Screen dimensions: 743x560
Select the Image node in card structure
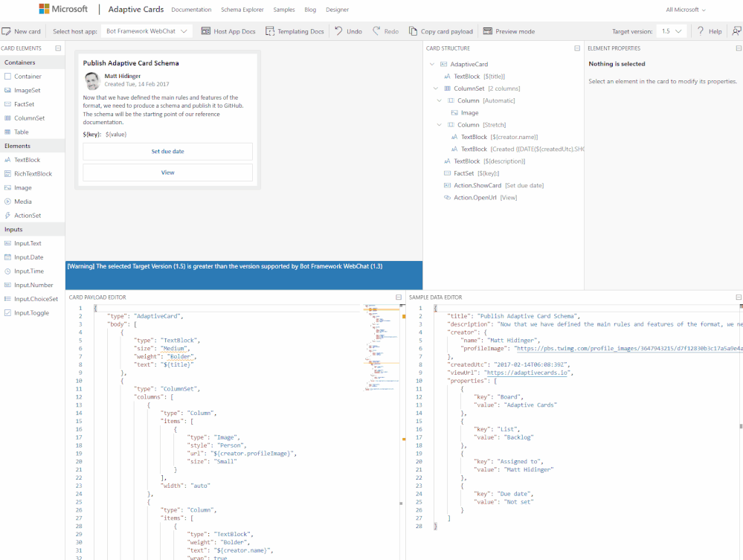(x=465, y=113)
